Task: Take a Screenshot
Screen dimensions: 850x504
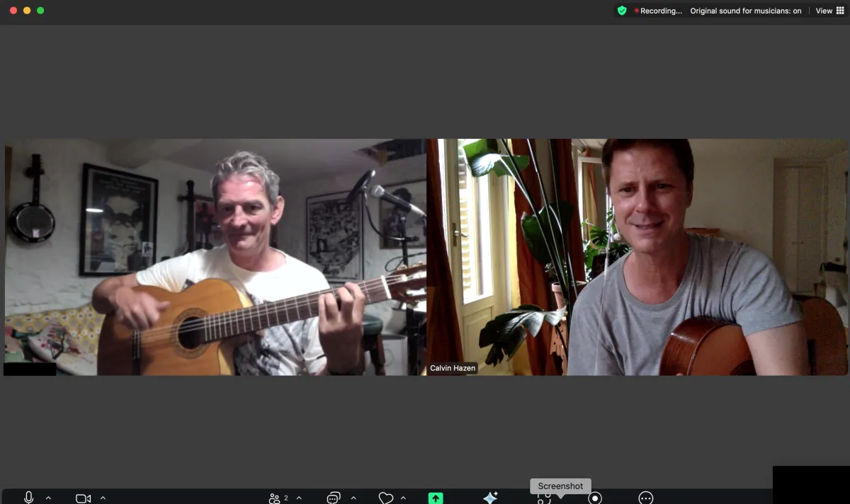Action: [544, 498]
